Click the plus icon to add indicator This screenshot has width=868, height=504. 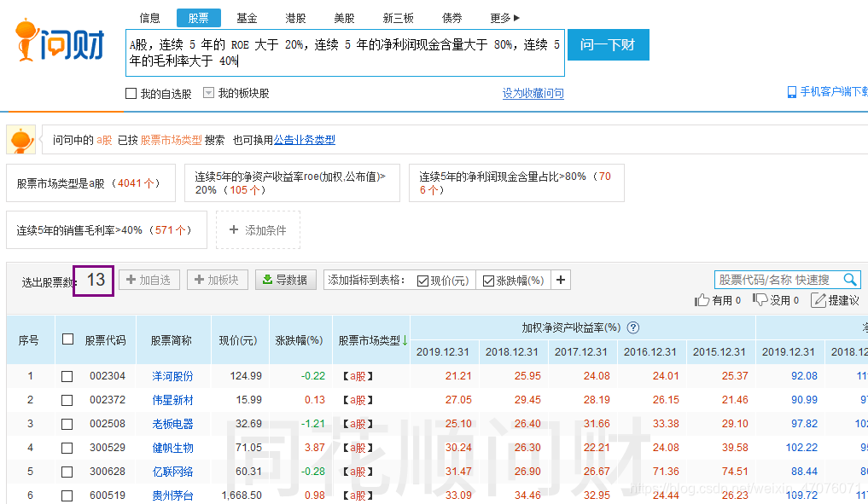point(560,280)
